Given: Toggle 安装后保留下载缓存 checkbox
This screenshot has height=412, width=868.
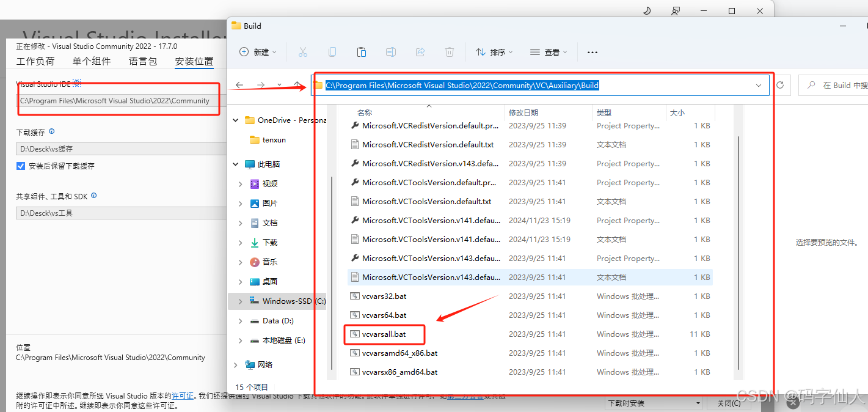Looking at the screenshot, I should (21, 166).
